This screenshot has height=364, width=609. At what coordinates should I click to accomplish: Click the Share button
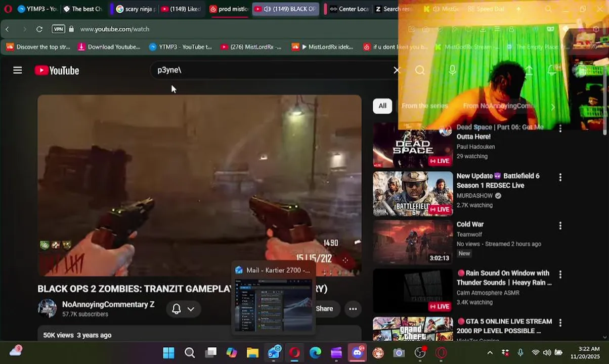click(325, 309)
